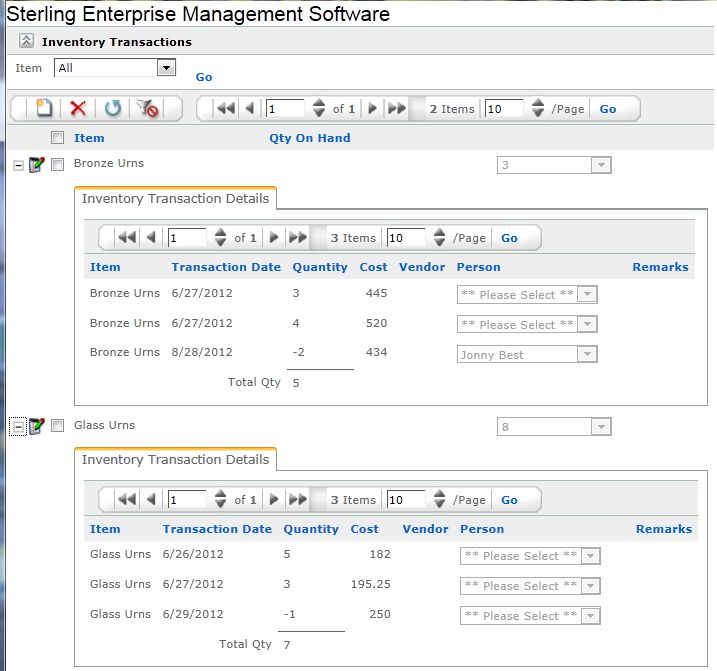Open Person dropdown for Glass Urns cost 250

530,616
